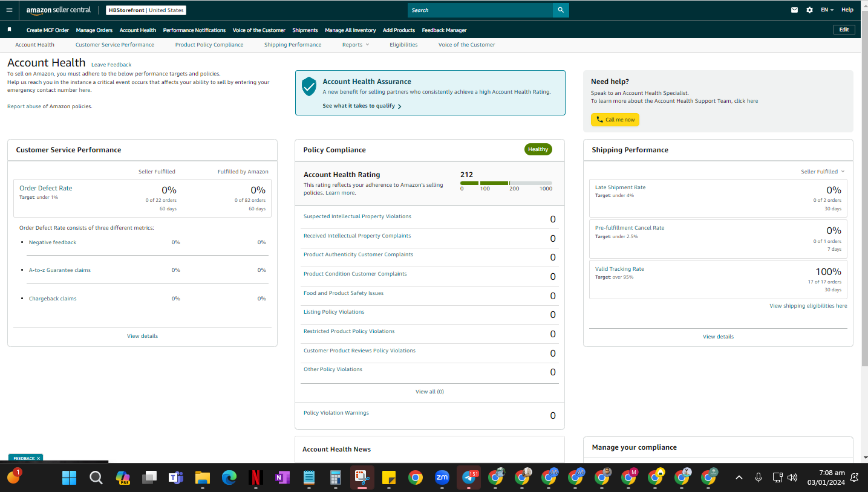Open the volume control in system tray
This screenshot has height=492, width=868.
(792, 477)
